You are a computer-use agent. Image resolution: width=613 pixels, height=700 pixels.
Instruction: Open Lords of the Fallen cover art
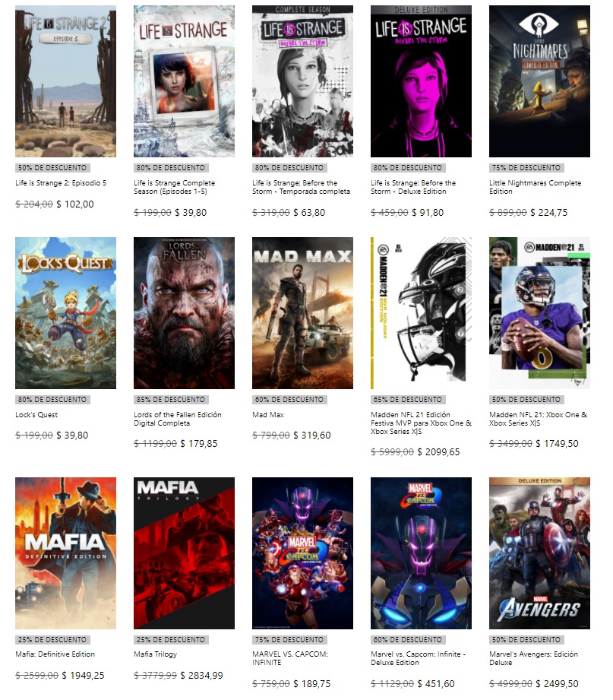[x=185, y=313]
